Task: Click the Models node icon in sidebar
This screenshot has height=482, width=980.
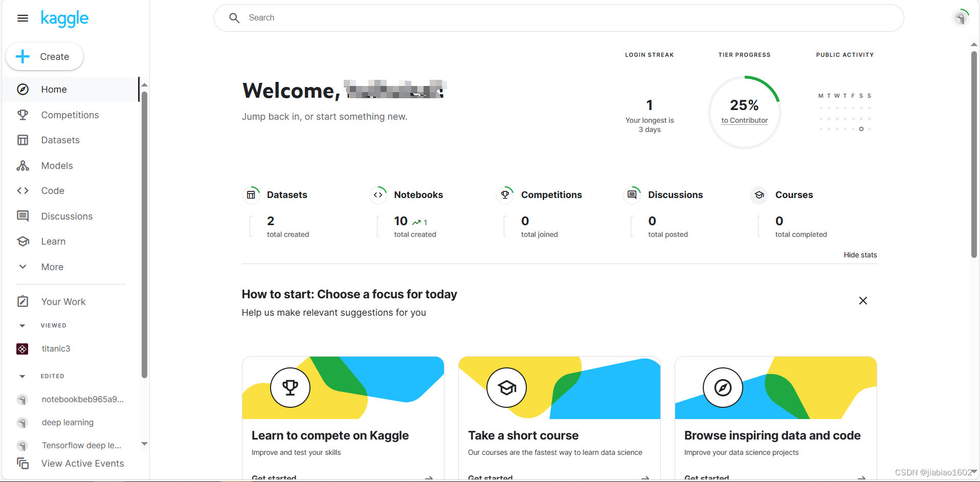Action: point(23,166)
